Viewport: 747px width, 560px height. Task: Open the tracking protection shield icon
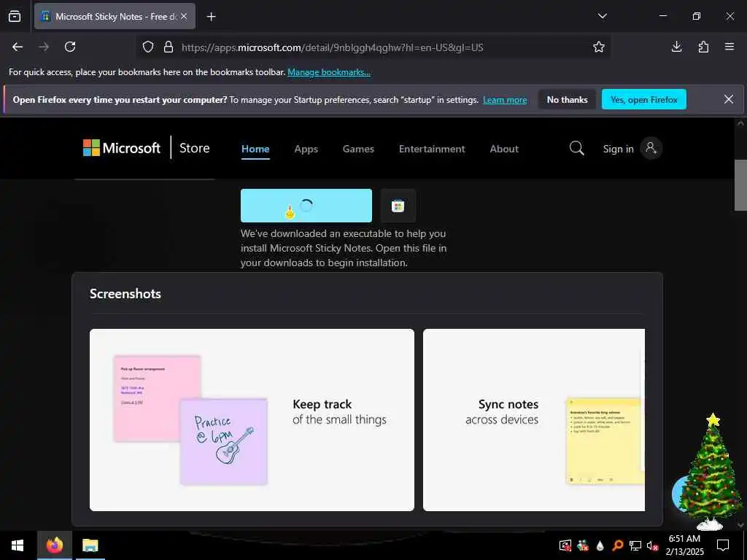tap(148, 47)
